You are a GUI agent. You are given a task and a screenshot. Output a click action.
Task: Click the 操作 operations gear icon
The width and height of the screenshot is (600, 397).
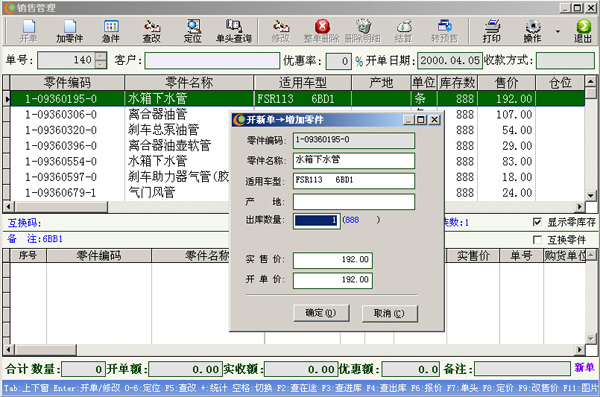point(533,31)
